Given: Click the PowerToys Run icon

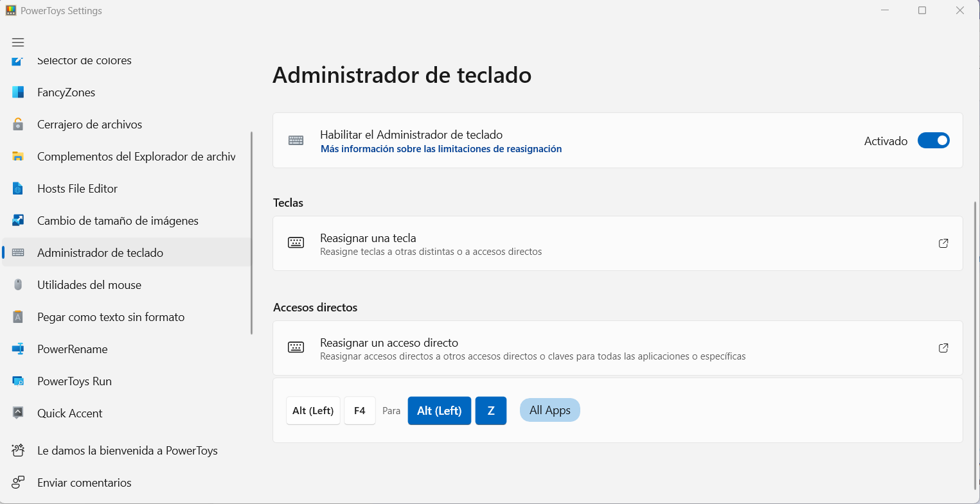Looking at the screenshot, I should pos(18,381).
